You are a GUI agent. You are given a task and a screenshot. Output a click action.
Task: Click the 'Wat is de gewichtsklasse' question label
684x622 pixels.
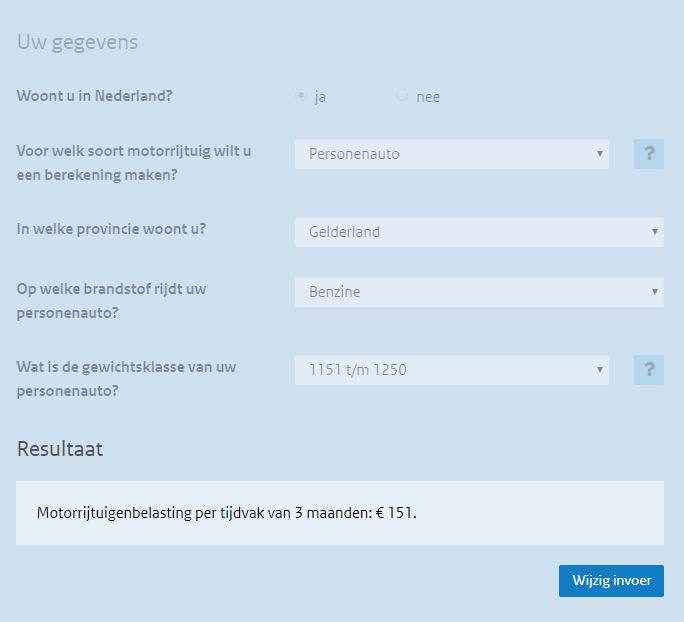tap(126, 378)
